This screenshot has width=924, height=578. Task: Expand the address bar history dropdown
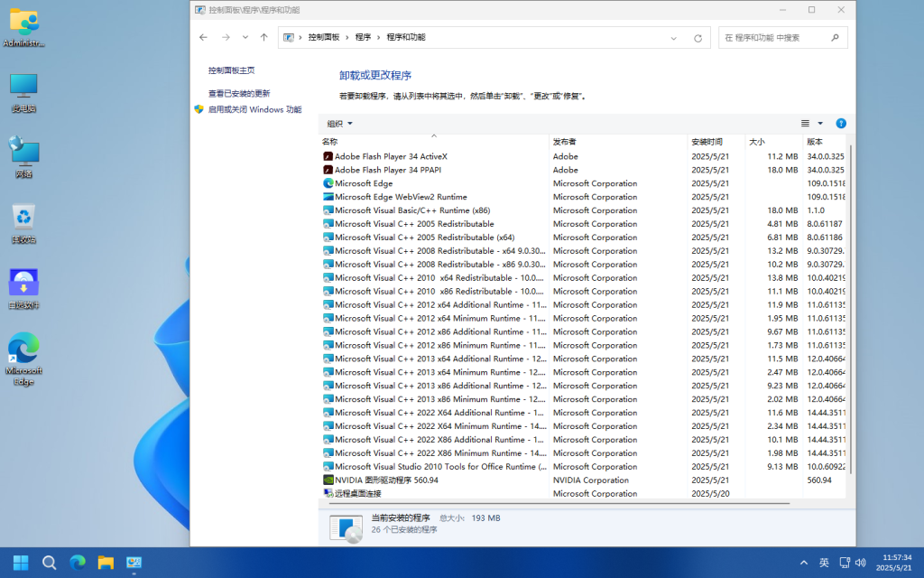point(673,38)
